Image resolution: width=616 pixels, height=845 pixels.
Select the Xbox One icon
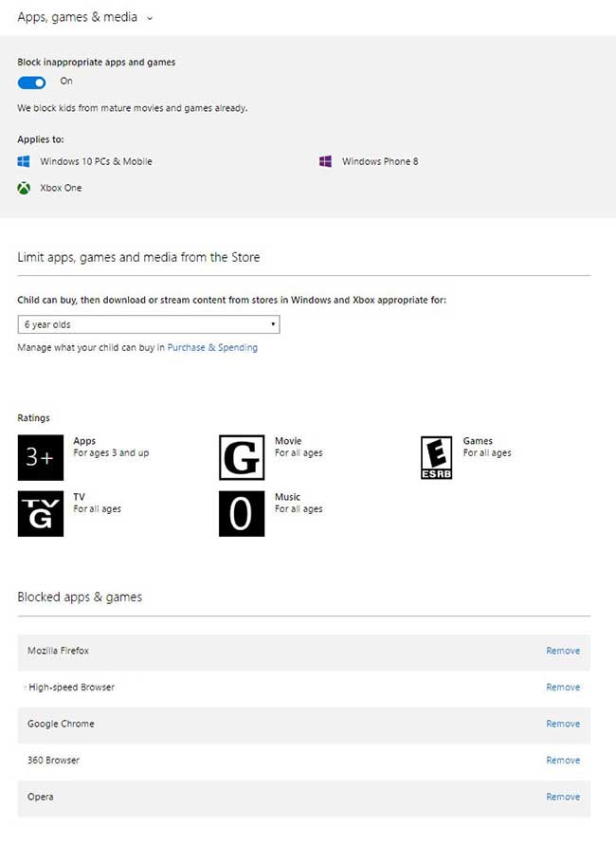24,188
